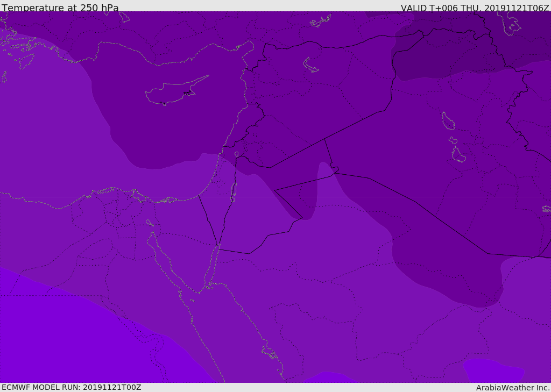Click the lake in northern Syria
Screen dimensions: 551x392
(x=311, y=65)
